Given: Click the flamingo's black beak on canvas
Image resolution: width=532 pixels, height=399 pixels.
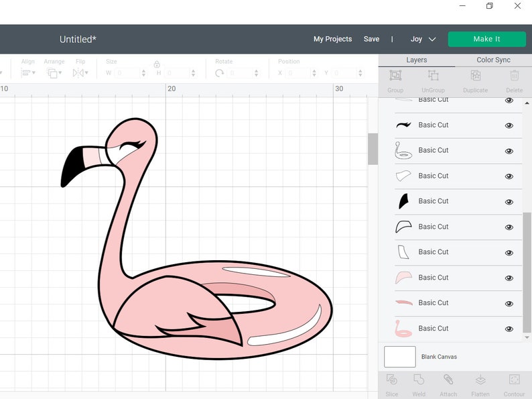Looking at the screenshot, I should tap(71, 166).
